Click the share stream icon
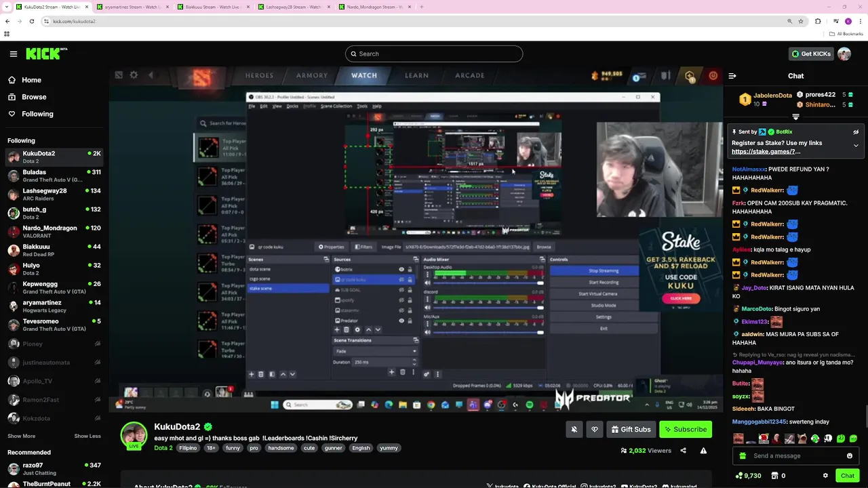 pyautogui.click(x=683, y=451)
